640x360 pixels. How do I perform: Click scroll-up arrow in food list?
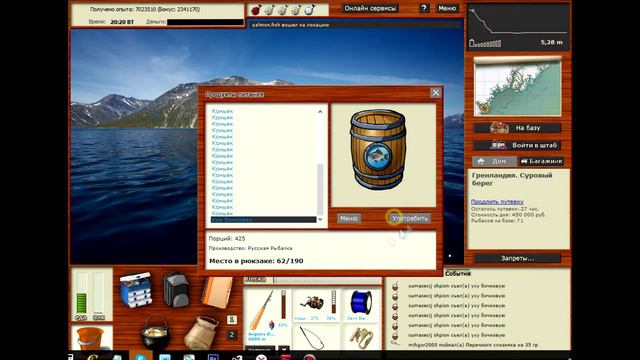320,111
